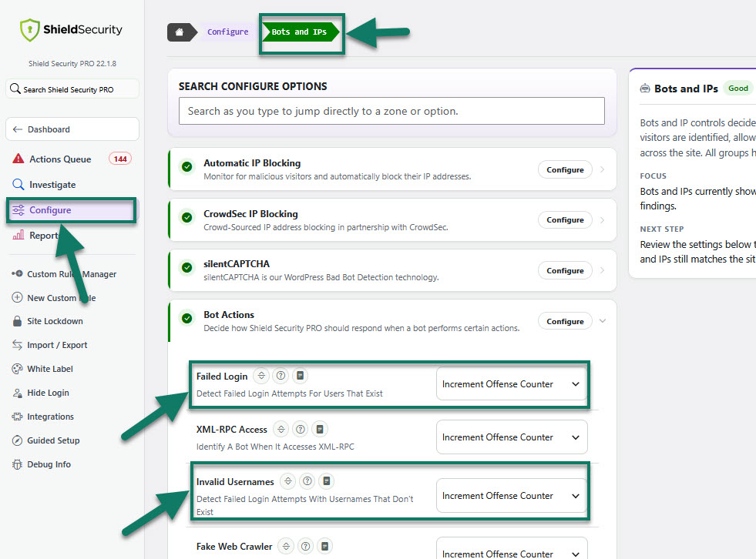Image resolution: width=756 pixels, height=559 pixels.
Task: Click the Investigate magnifier icon
Action: [x=18, y=184]
